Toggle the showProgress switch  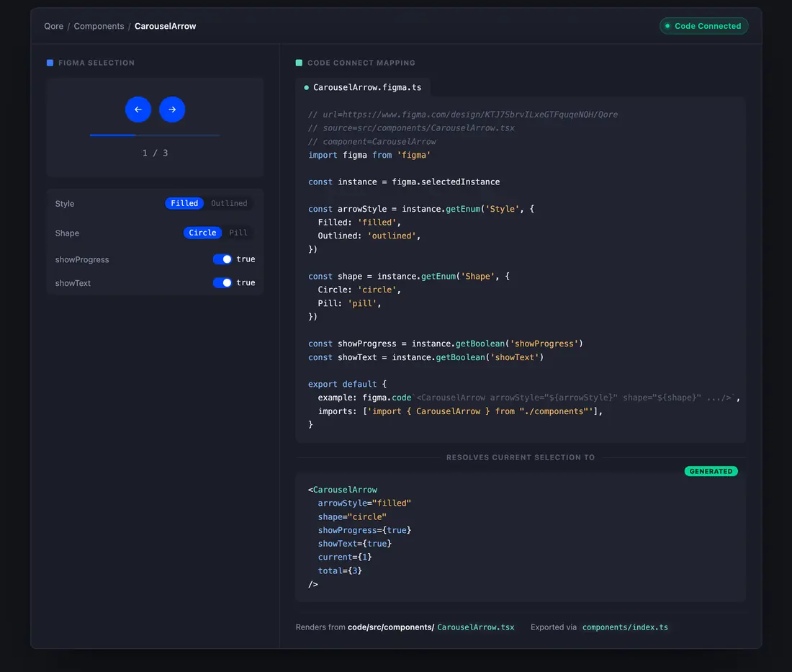[x=222, y=259]
